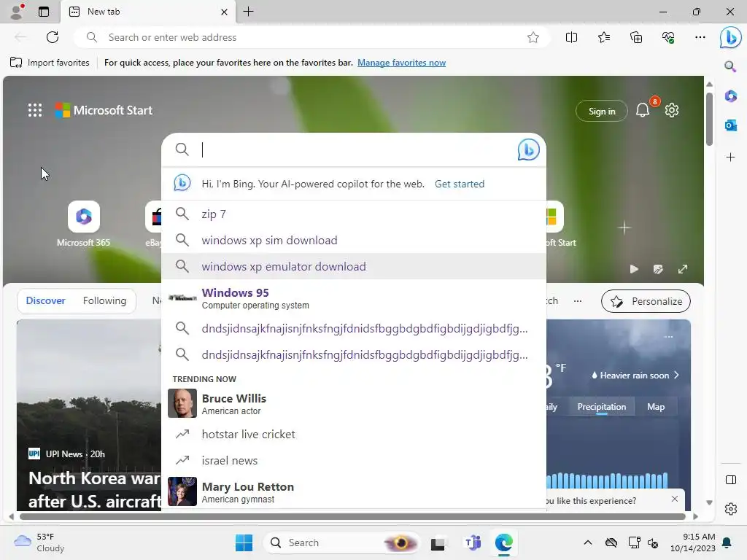Open Browser essentials heart icon
747x560 pixels.
point(668,37)
